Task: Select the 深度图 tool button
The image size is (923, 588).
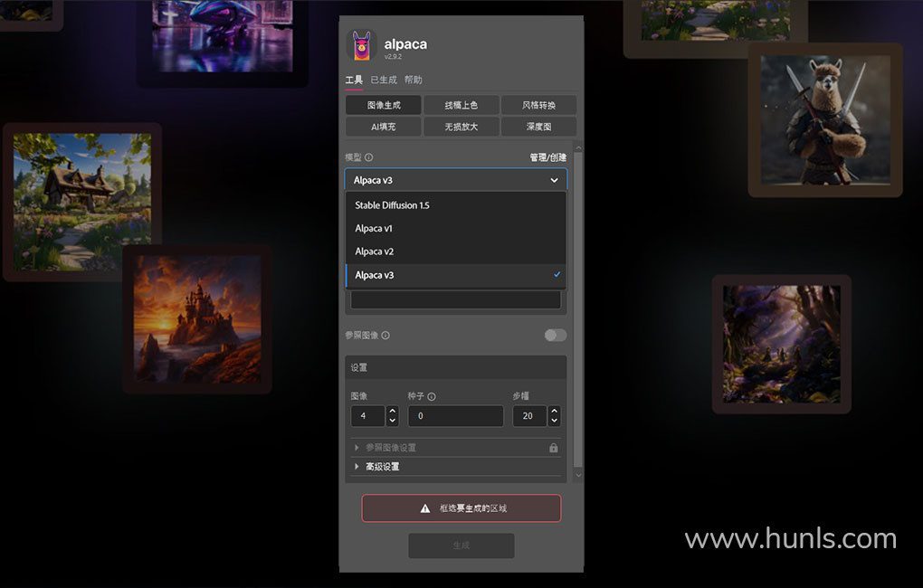Action: (538, 127)
